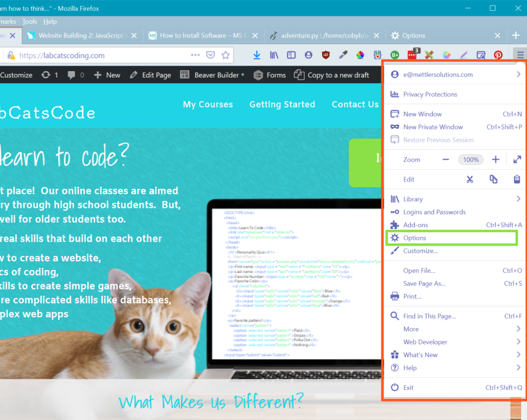Enter full screen via the Zoom row arrows

517,160
